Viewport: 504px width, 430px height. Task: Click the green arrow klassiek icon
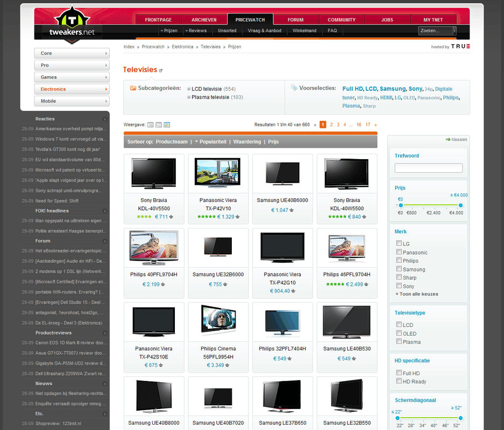click(x=448, y=139)
